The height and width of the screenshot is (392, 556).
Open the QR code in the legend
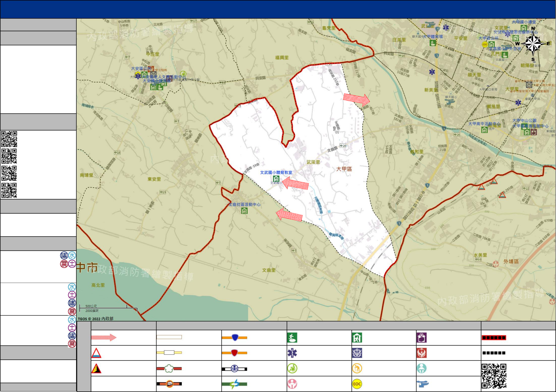pos(494,376)
